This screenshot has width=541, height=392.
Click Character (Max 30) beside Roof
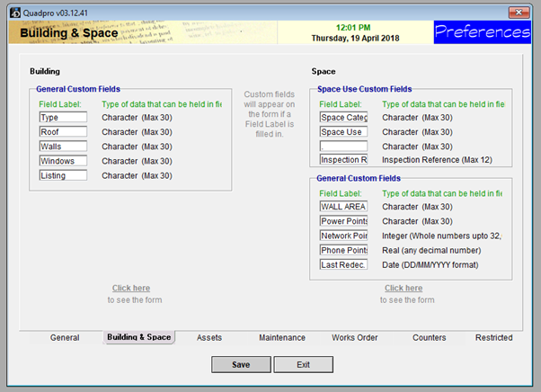[137, 132]
